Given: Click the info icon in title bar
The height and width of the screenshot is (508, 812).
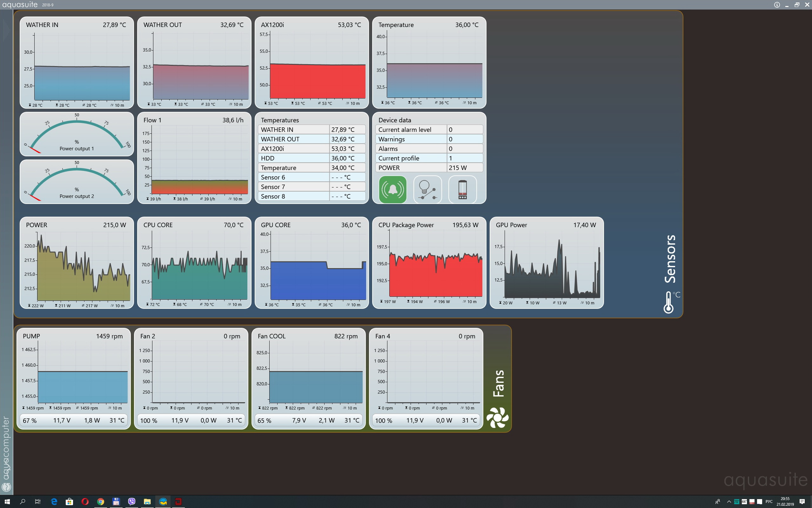Looking at the screenshot, I should click(777, 5).
